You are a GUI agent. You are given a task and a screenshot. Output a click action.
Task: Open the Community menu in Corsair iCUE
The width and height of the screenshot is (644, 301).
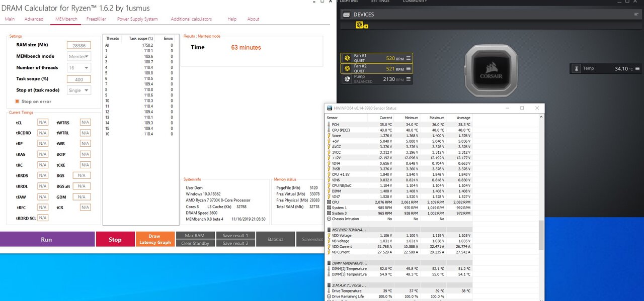415,2
